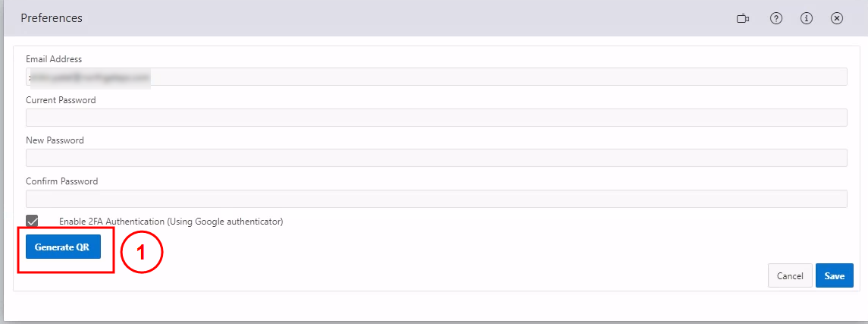The image size is (868, 324).
Task: Click the blurred email address text
Action: coord(88,77)
